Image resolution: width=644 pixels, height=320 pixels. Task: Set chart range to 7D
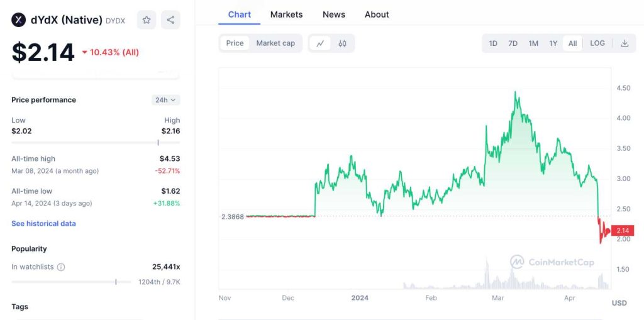[x=513, y=43]
